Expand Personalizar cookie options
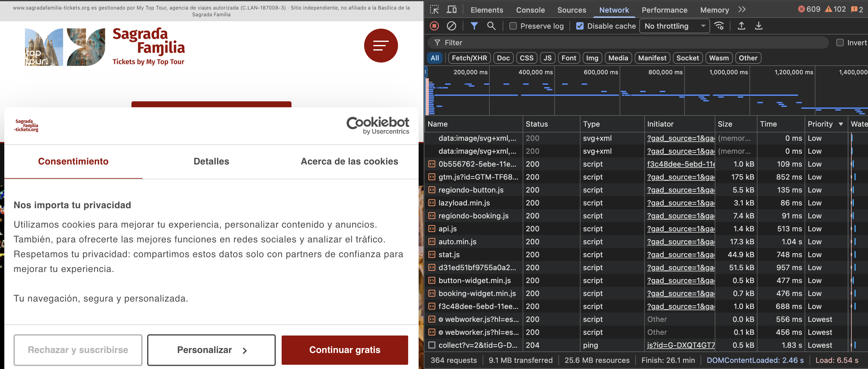Viewport: 868px width, 369px height. (211, 350)
